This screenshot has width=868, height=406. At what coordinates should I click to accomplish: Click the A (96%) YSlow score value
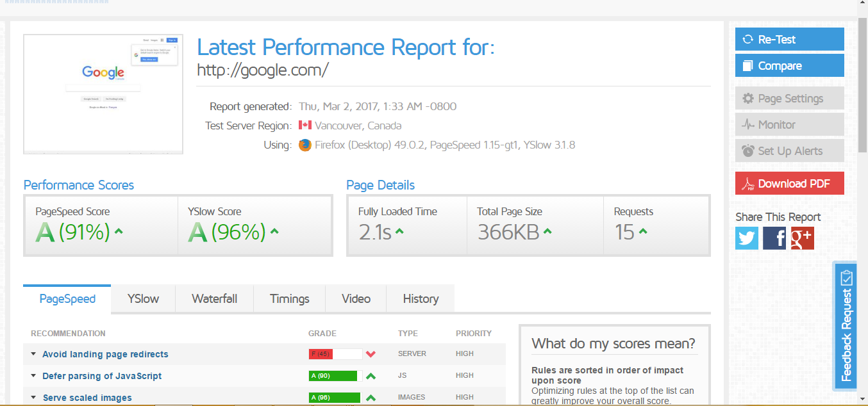(227, 232)
